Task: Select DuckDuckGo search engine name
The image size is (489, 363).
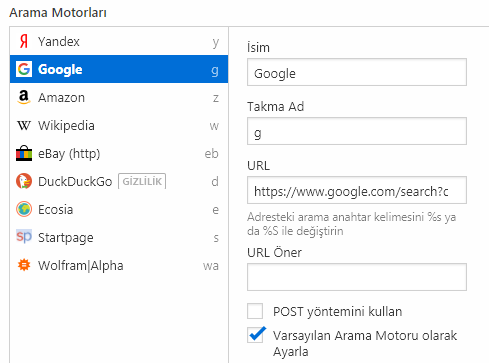Action: (x=75, y=182)
